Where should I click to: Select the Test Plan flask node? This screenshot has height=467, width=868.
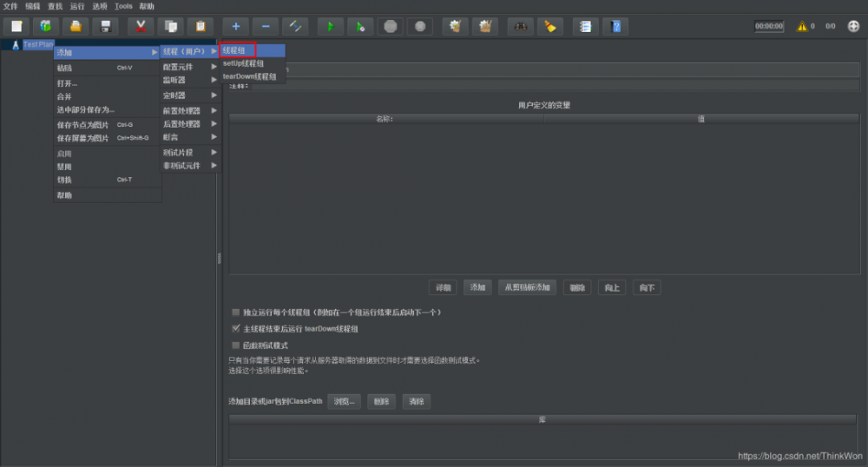tap(33, 44)
